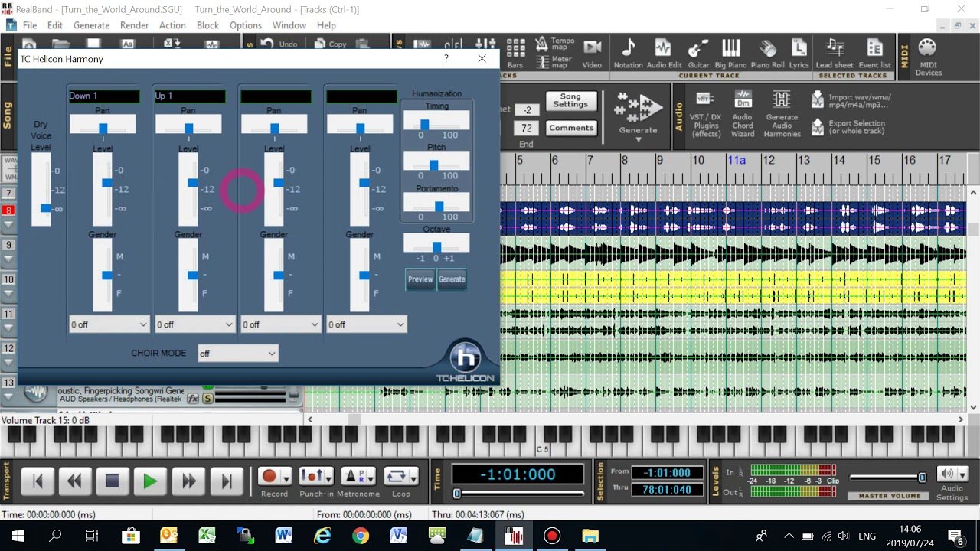Export Selection or whole track

tap(848, 127)
